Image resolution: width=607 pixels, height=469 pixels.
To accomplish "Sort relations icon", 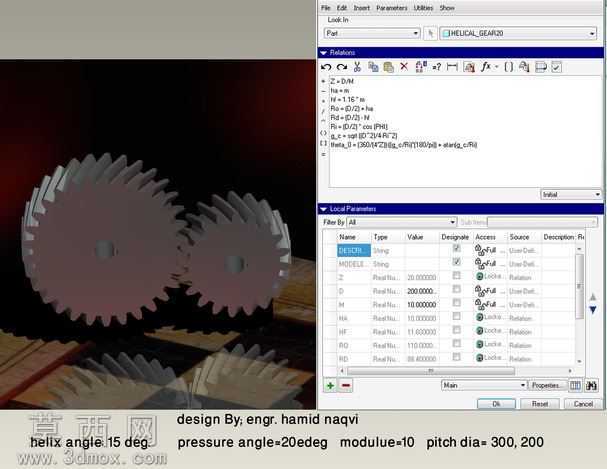I will point(540,67).
